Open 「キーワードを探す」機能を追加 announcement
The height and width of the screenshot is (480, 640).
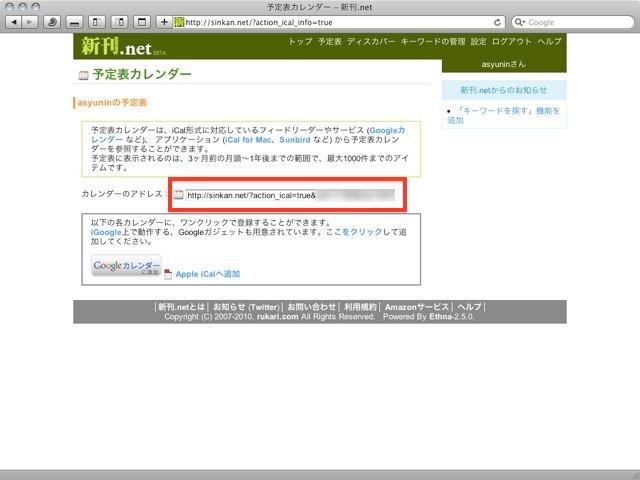coord(504,115)
